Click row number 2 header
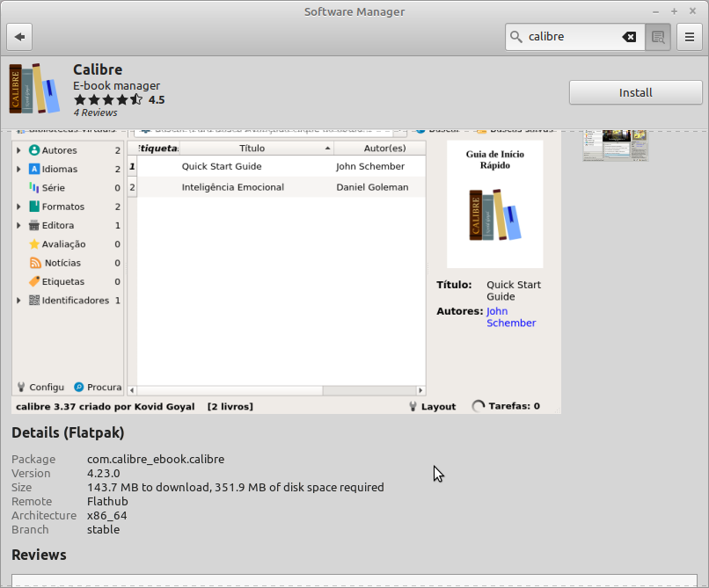Screen dimensions: 709x588 tap(132, 187)
